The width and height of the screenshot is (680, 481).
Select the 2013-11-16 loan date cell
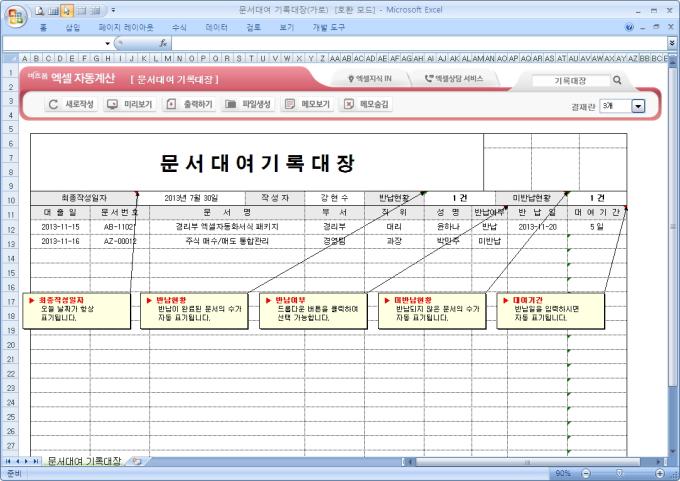coord(60,241)
